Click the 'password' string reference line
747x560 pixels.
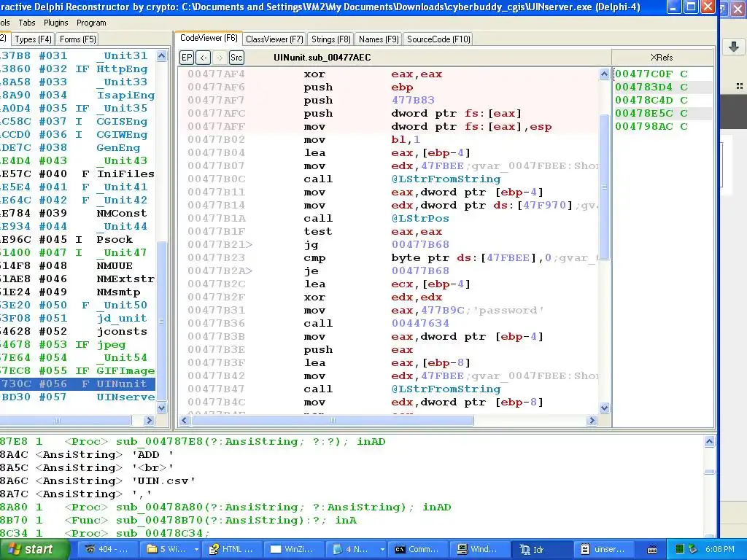[389, 311]
